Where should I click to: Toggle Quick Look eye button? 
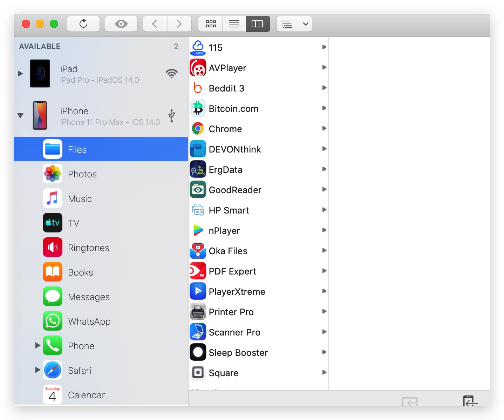point(121,24)
